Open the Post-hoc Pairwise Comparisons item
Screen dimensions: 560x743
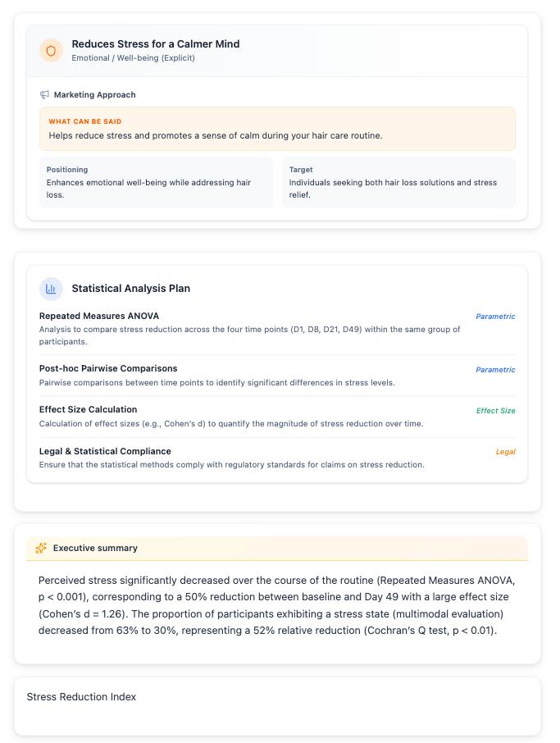(108, 369)
